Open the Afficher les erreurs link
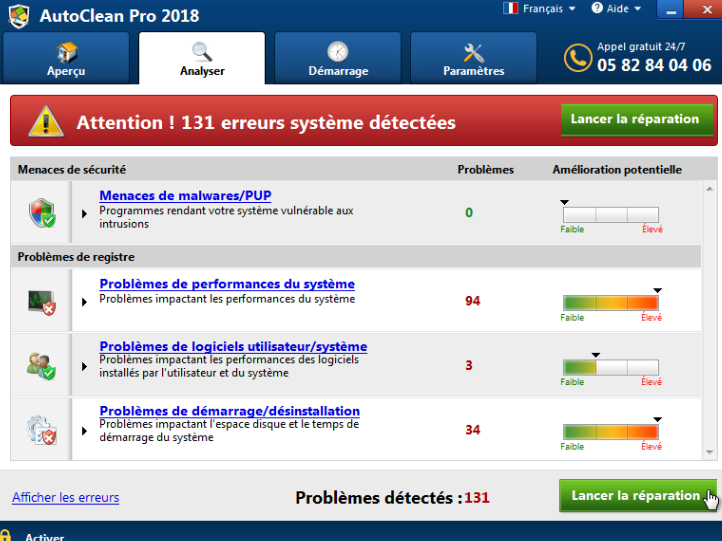The width and height of the screenshot is (722, 541). (65, 497)
